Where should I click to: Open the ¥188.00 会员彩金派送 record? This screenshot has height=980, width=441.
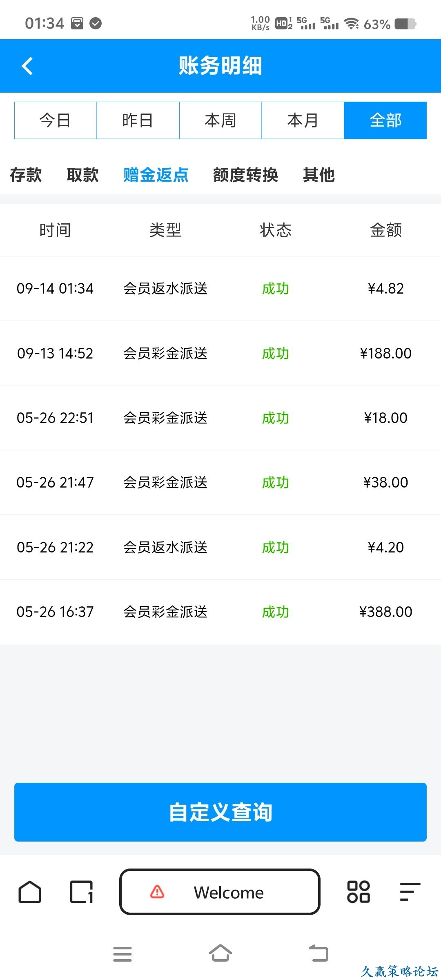pos(220,353)
